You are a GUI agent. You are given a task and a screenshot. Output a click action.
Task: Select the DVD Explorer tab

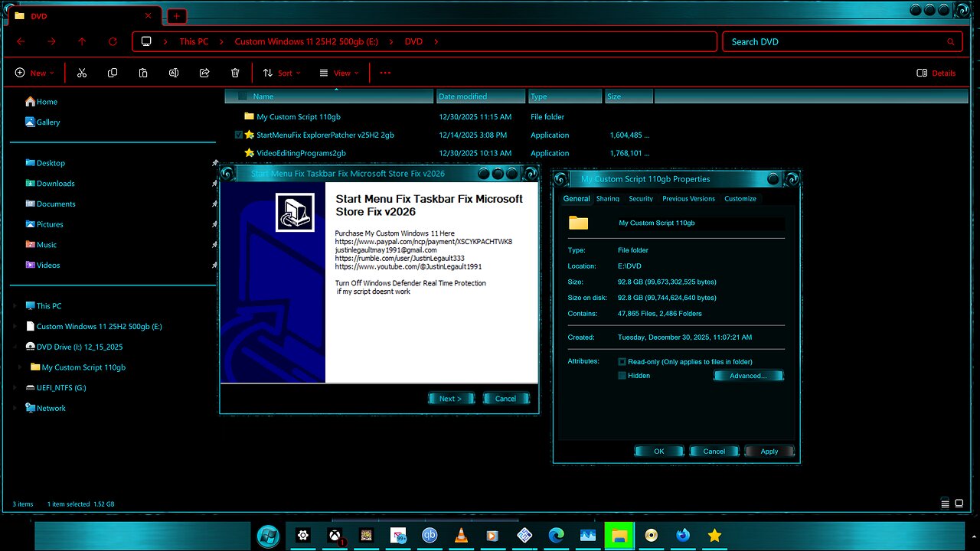84,15
